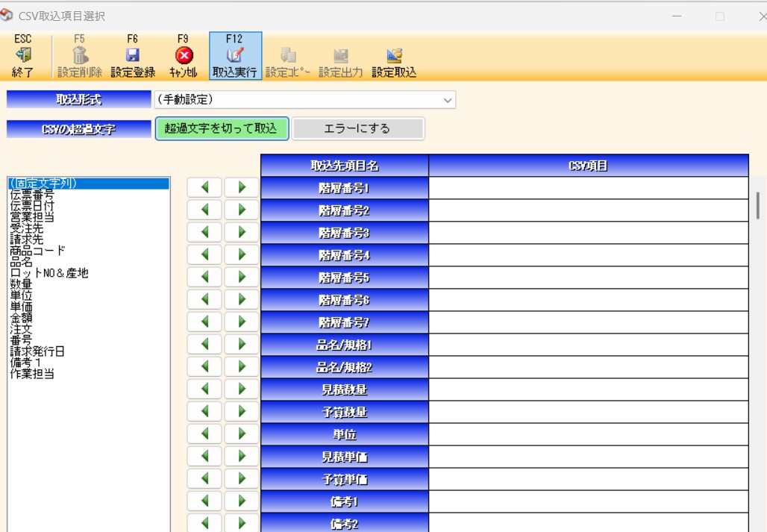Image resolution: width=767 pixels, height=532 pixels.
Task: Click the ESC 終了 exit icon
Action: point(22,55)
